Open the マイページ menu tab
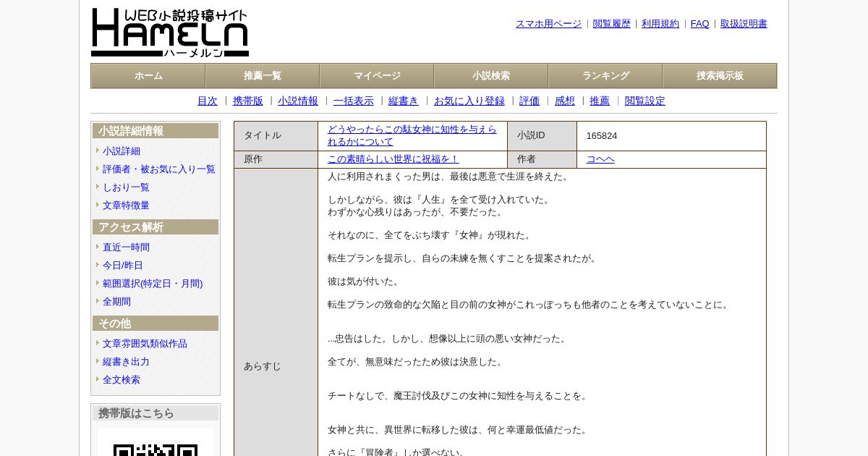This screenshot has height=456, width=868. [377, 76]
